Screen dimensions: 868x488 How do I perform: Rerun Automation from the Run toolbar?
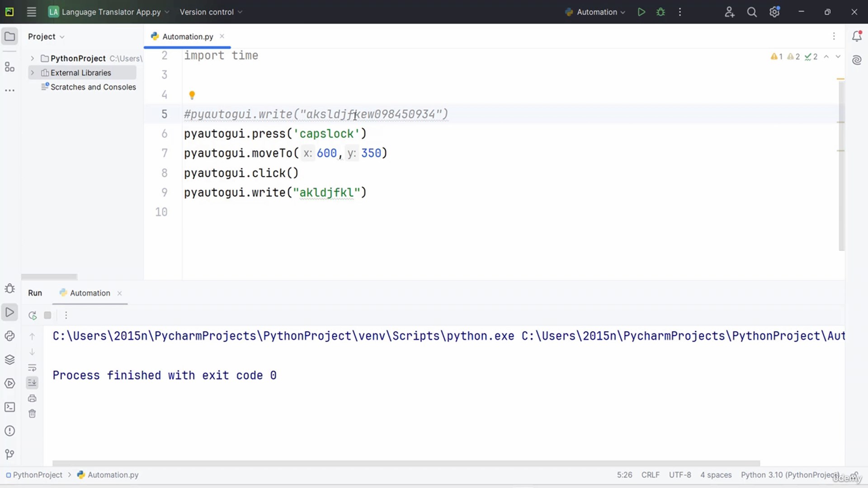(x=32, y=315)
